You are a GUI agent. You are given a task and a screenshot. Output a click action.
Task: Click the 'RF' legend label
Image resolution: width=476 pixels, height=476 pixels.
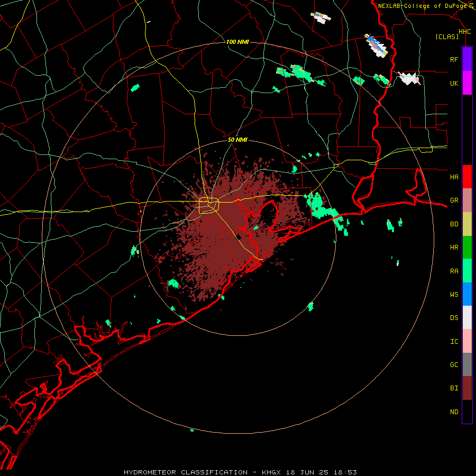454,59
